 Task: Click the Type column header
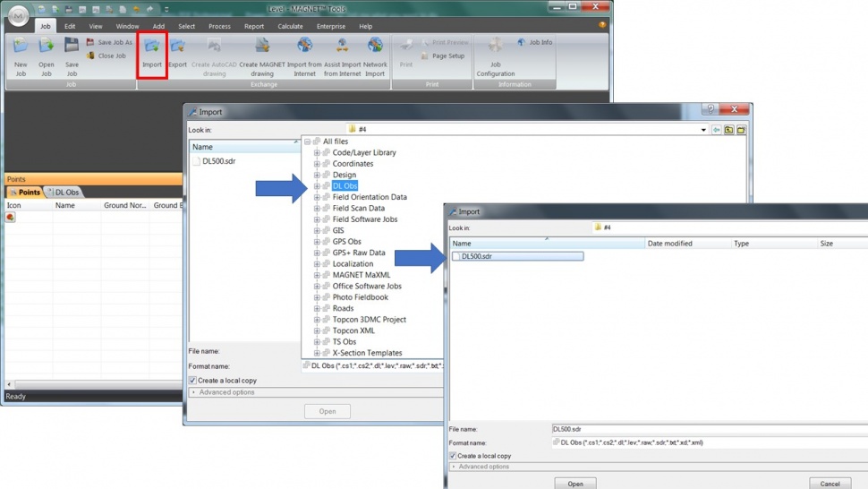point(774,243)
